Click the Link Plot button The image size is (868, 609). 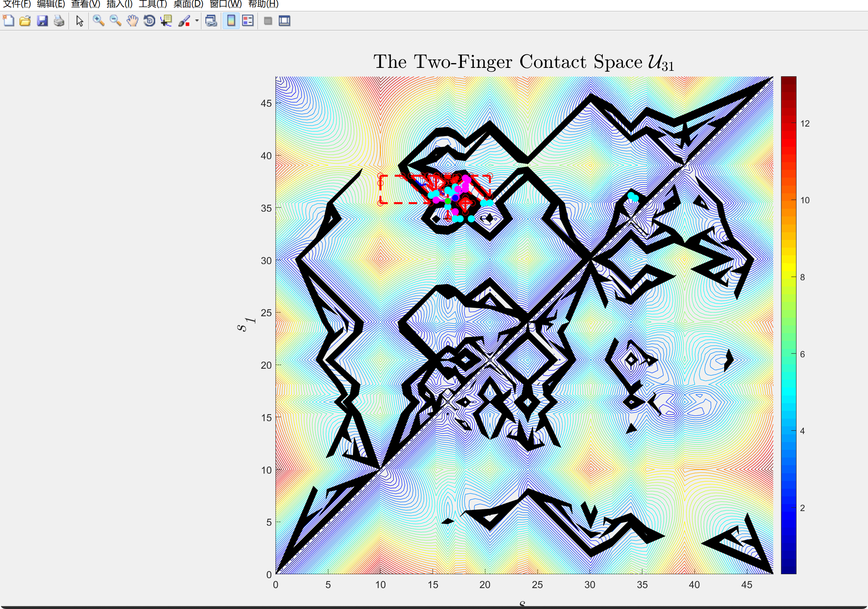(x=211, y=21)
